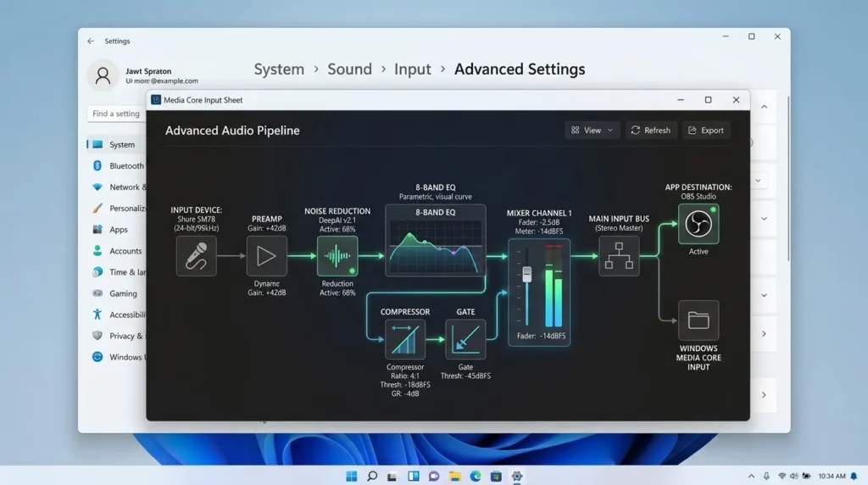Show hidden system tray icons
The height and width of the screenshot is (485, 868).
tap(751, 477)
